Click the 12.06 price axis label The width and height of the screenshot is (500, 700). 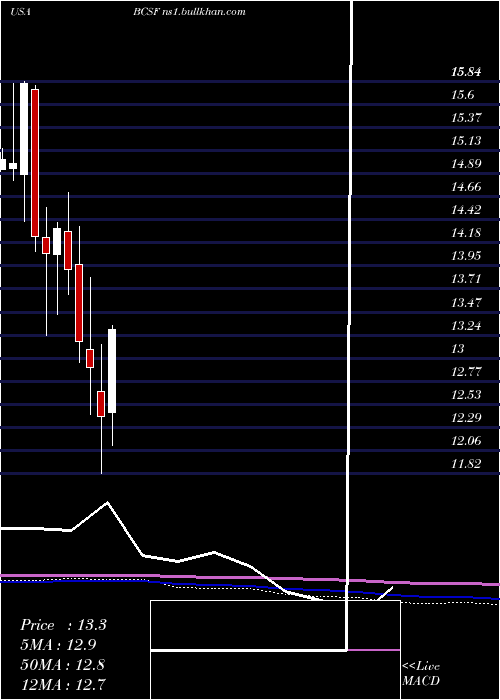[x=466, y=441]
